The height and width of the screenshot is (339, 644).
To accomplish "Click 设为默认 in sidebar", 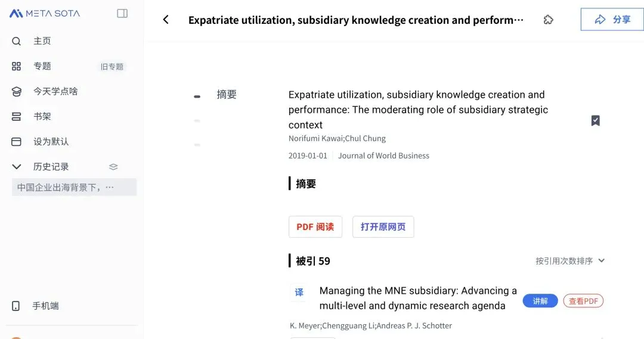I will pyautogui.click(x=51, y=142).
